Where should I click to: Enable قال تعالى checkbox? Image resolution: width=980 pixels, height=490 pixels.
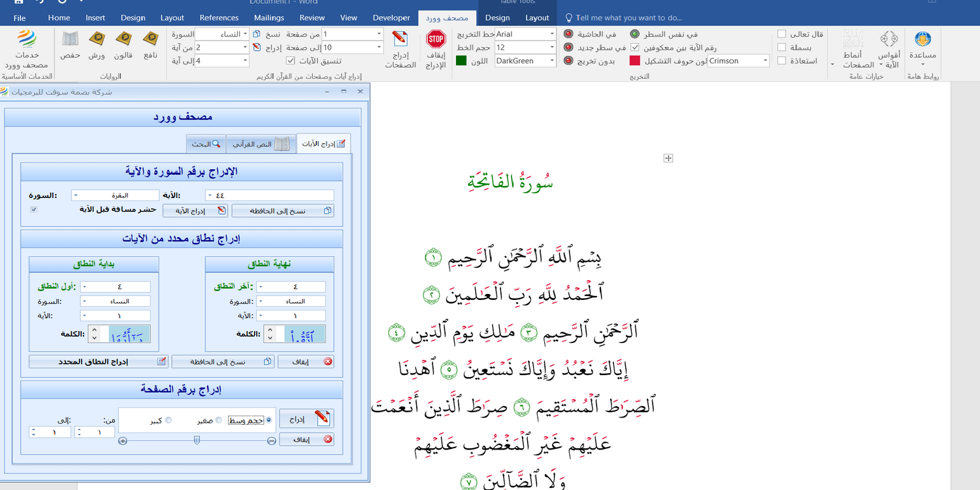click(782, 34)
